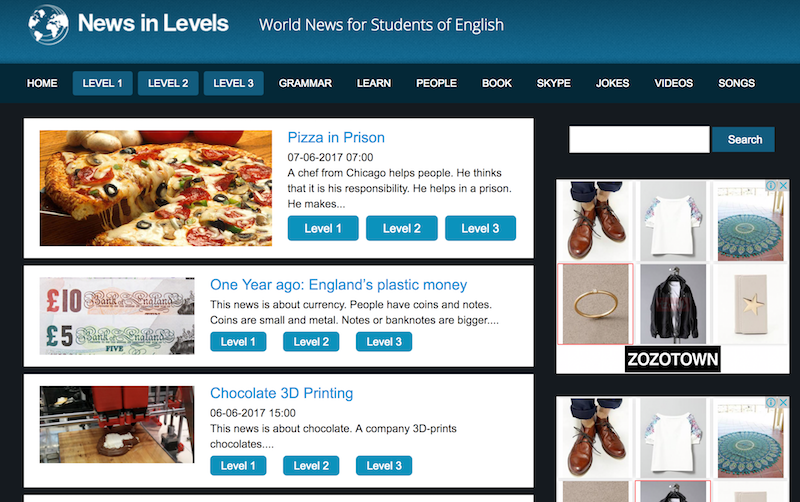Click the brown leather shoes in first ad

point(595,220)
